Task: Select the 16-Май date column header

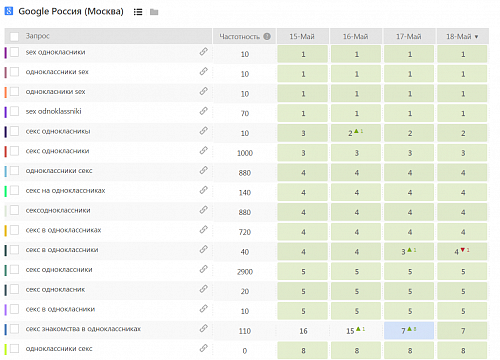Action: [x=356, y=36]
